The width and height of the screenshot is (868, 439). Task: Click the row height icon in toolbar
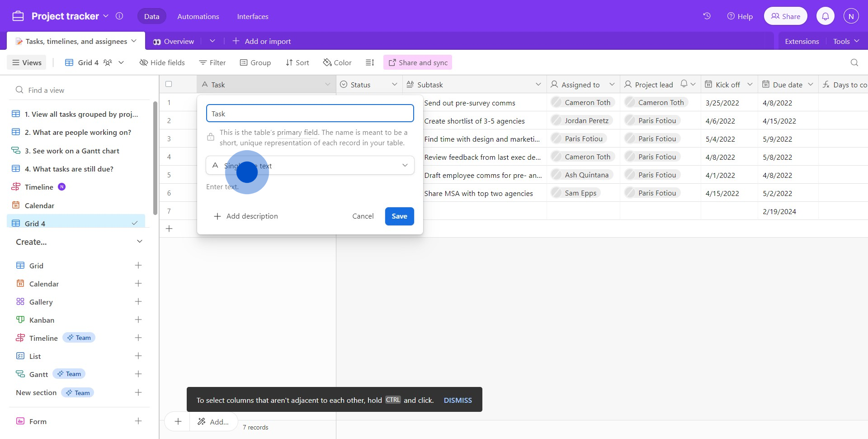370,62
